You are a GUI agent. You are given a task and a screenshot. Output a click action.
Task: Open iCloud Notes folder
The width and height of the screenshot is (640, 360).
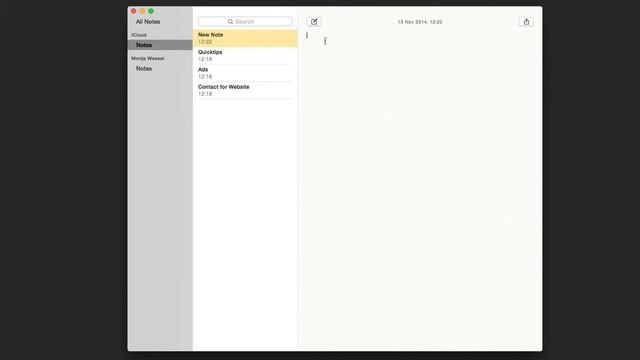click(x=160, y=45)
